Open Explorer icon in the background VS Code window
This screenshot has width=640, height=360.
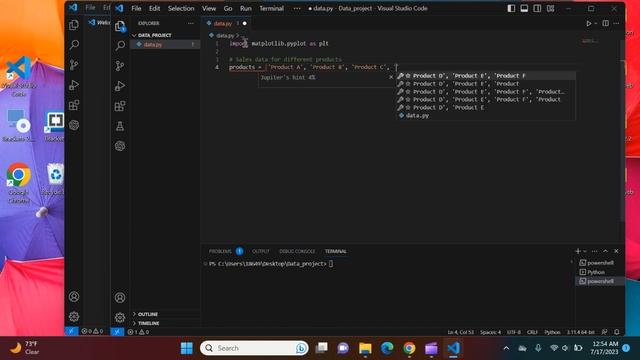[74, 25]
